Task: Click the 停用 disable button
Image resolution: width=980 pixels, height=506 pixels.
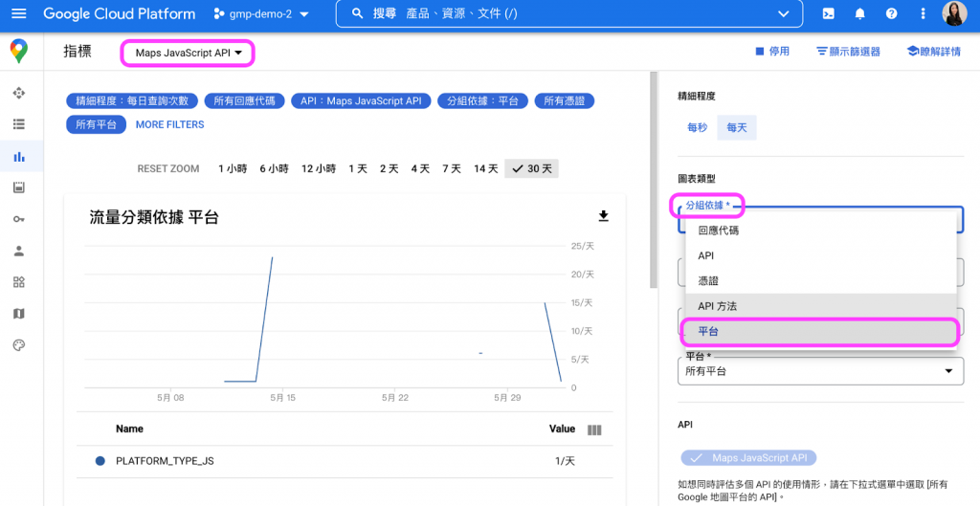Action: click(x=772, y=52)
